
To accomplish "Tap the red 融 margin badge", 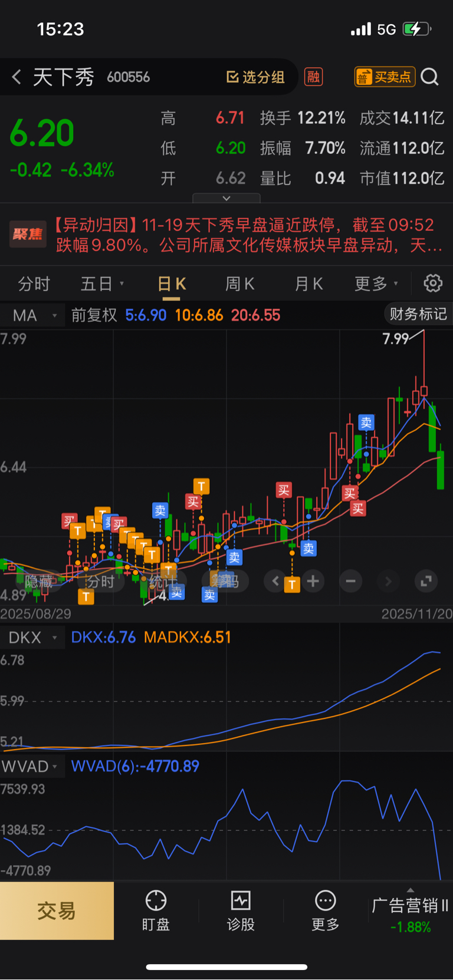I will [x=313, y=77].
